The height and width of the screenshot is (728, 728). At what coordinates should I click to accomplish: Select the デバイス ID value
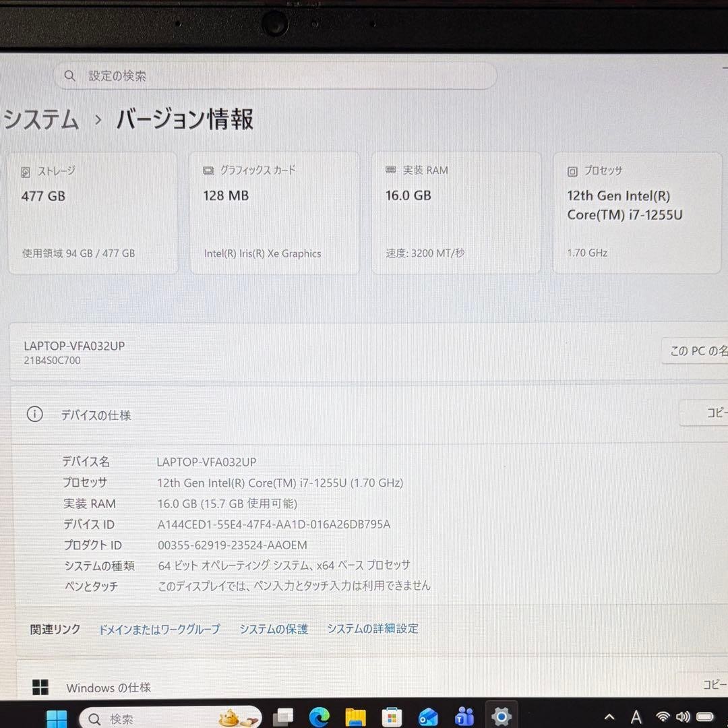[x=274, y=524]
